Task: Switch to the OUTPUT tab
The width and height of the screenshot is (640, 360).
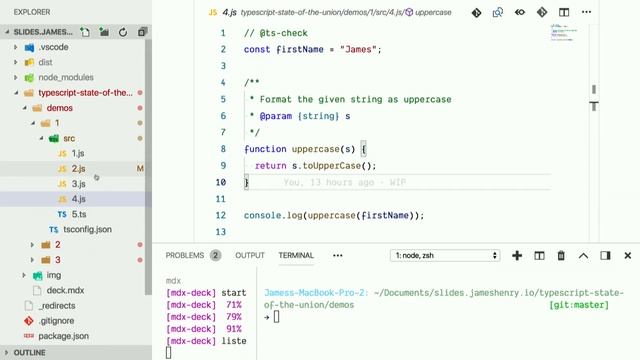Action: 250,256
